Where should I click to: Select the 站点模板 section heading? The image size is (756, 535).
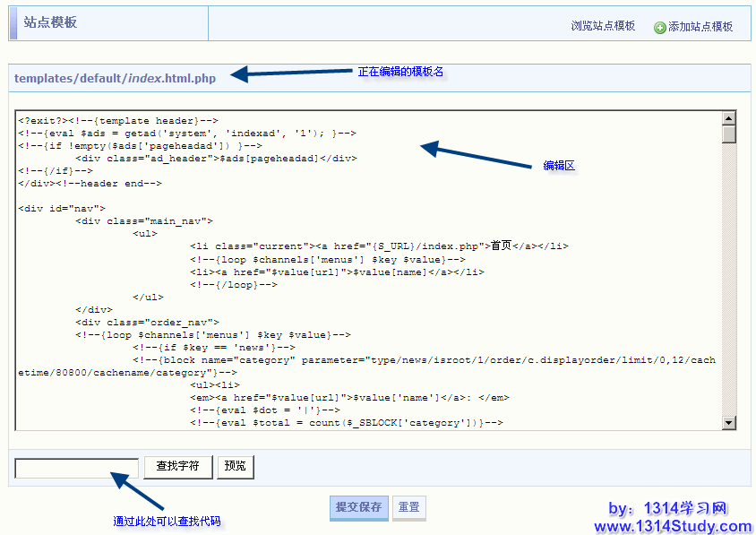[50, 22]
